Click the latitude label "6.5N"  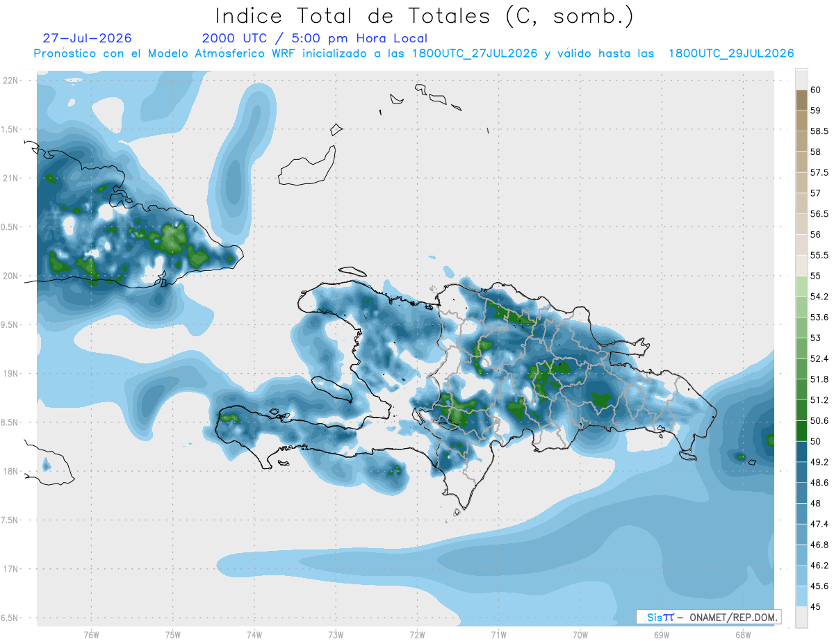[x=9, y=618]
